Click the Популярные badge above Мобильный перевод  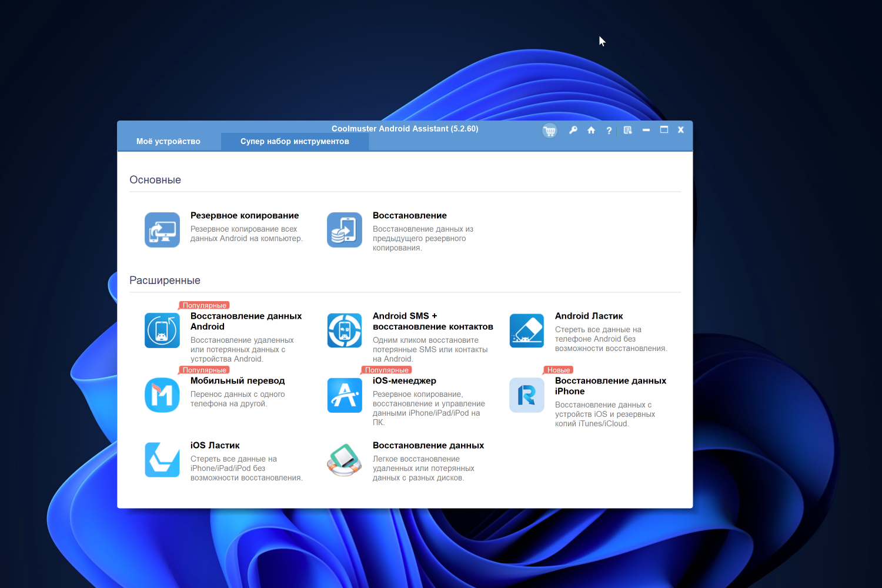tap(204, 370)
